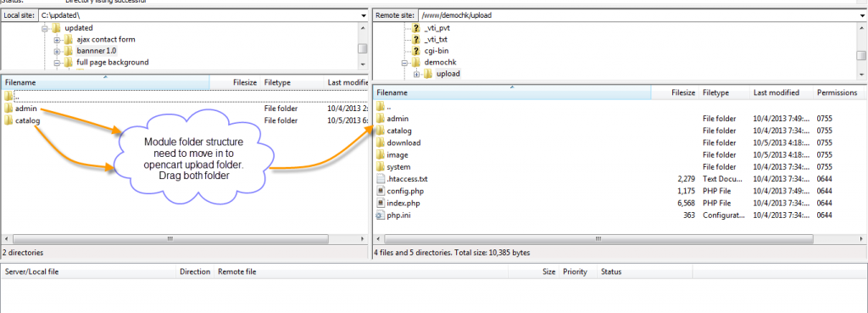Click remote file list horizontal scrollbar thumb
Screen dimensions: 868x313
pyautogui.click(x=598, y=238)
